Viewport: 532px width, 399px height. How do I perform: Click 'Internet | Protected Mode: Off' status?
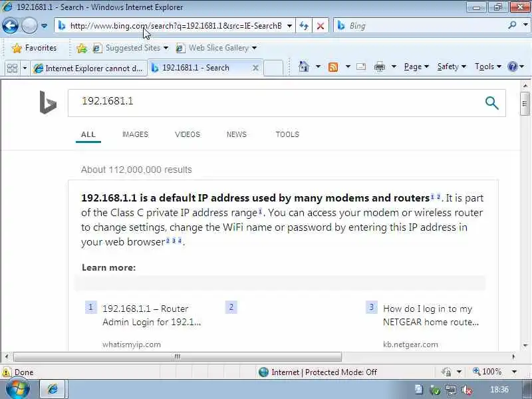(318, 372)
